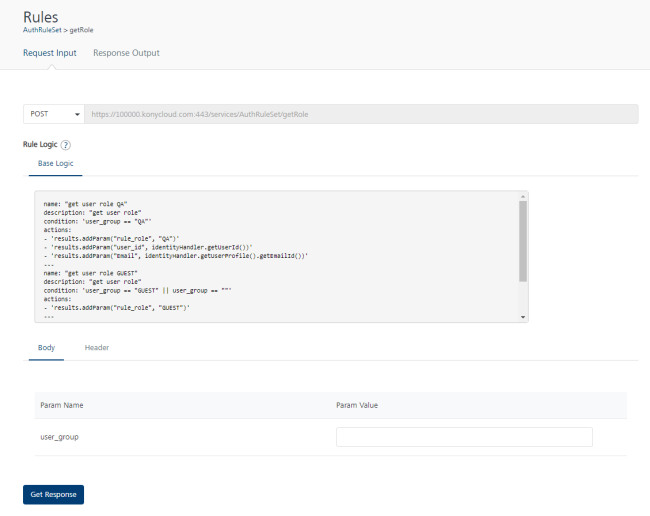Click the "user_group" parameter name
The image size is (650, 516).
click(x=59, y=437)
